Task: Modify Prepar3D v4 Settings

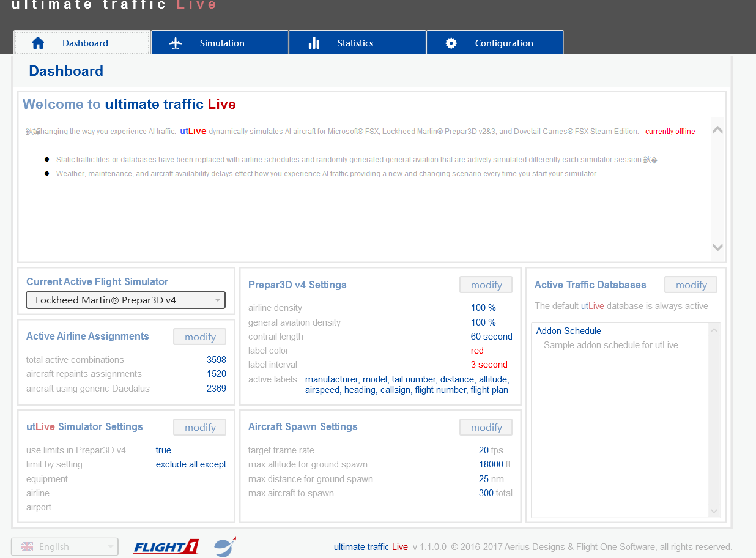Action: [486, 285]
